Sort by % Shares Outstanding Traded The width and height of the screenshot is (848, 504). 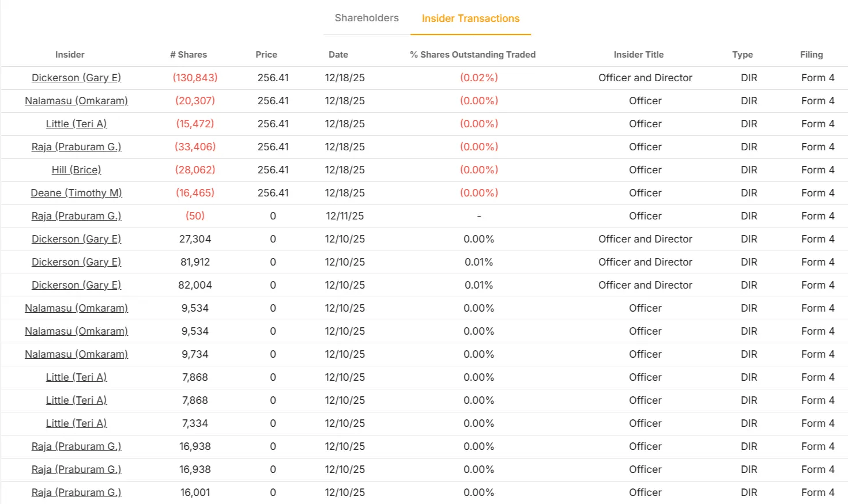[473, 55]
